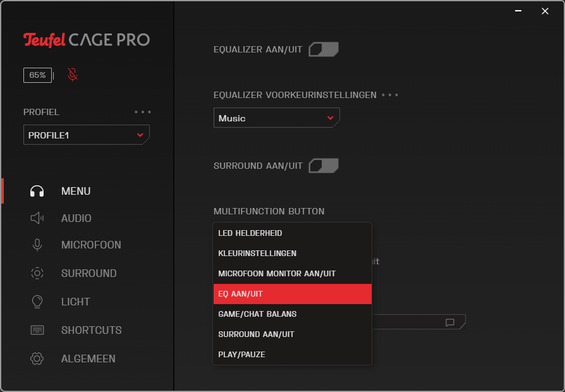Click the 65% battery indicator
The image size is (565, 392).
[x=38, y=75]
